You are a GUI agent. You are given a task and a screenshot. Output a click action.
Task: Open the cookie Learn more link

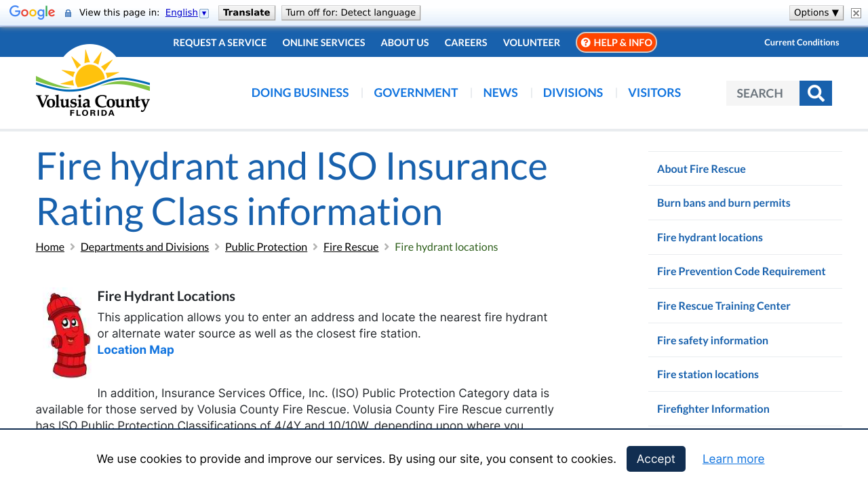point(733,459)
